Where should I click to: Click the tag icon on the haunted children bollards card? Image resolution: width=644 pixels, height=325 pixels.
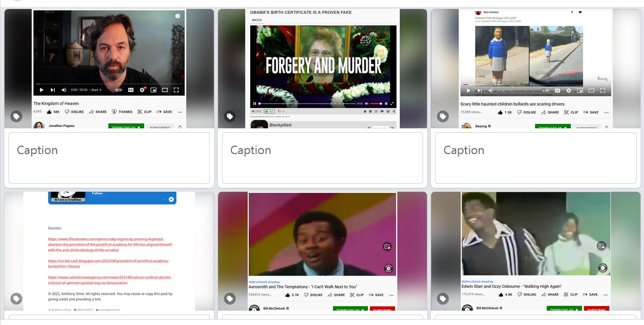point(443,117)
